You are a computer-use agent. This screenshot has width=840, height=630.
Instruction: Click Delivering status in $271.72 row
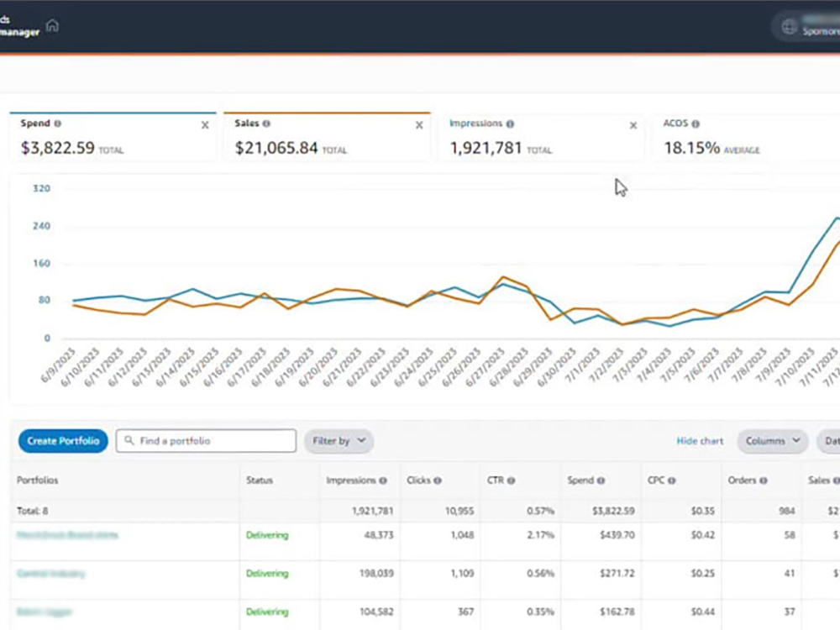[267, 573]
